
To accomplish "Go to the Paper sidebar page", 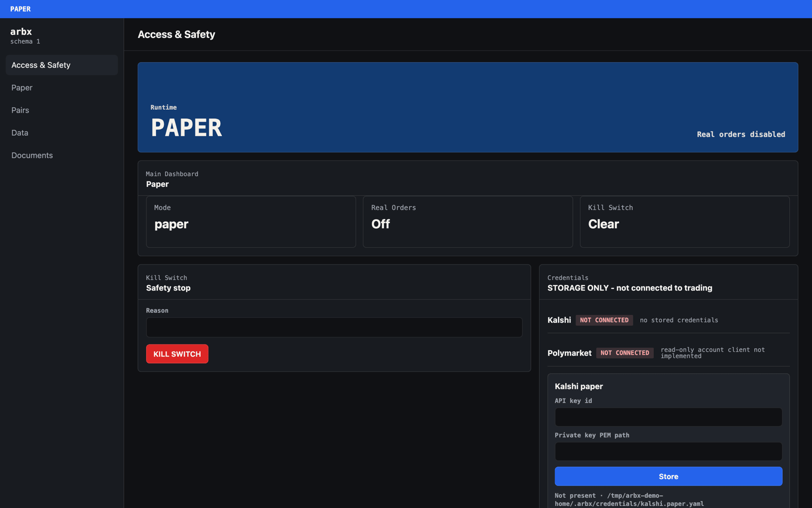I will 61,88.
